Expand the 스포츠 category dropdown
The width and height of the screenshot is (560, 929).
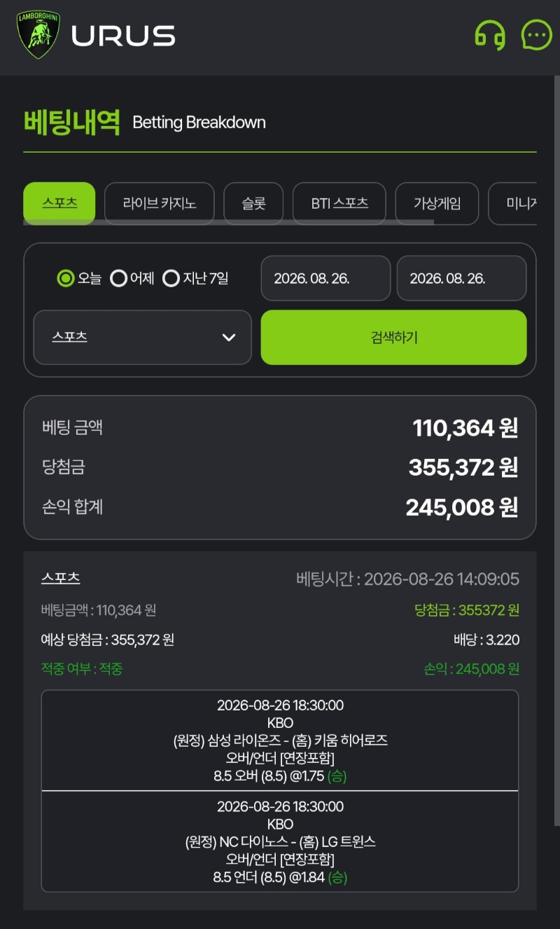142,337
